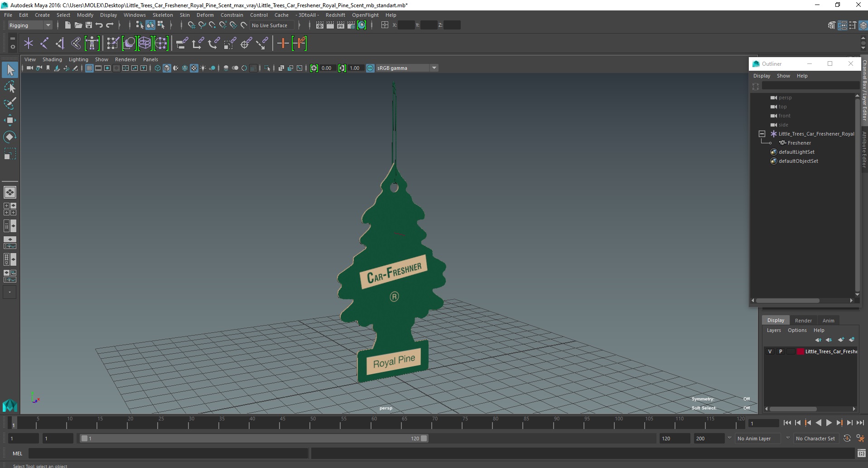Toggle use all lights in viewport
Screen dimensions: 868x468
[x=203, y=68]
